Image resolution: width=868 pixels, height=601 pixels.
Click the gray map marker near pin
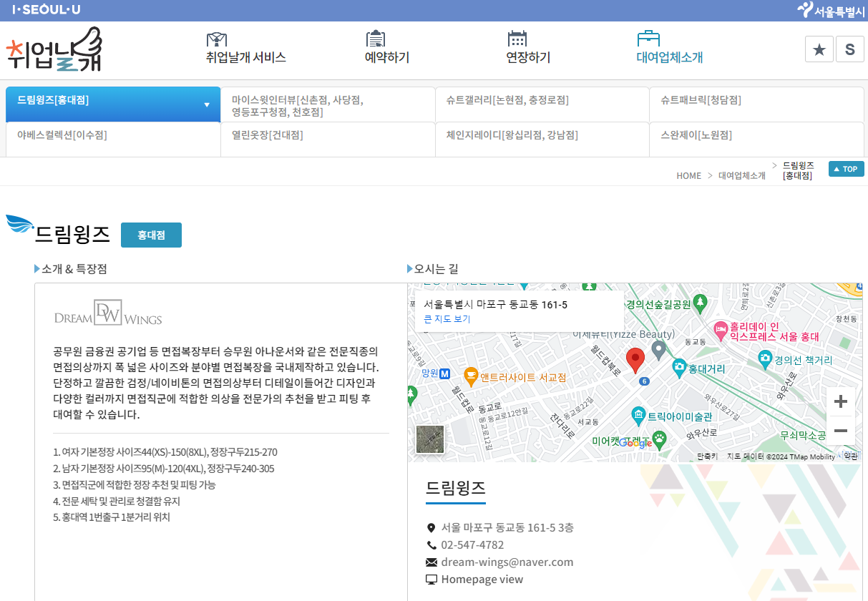click(x=659, y=350)
